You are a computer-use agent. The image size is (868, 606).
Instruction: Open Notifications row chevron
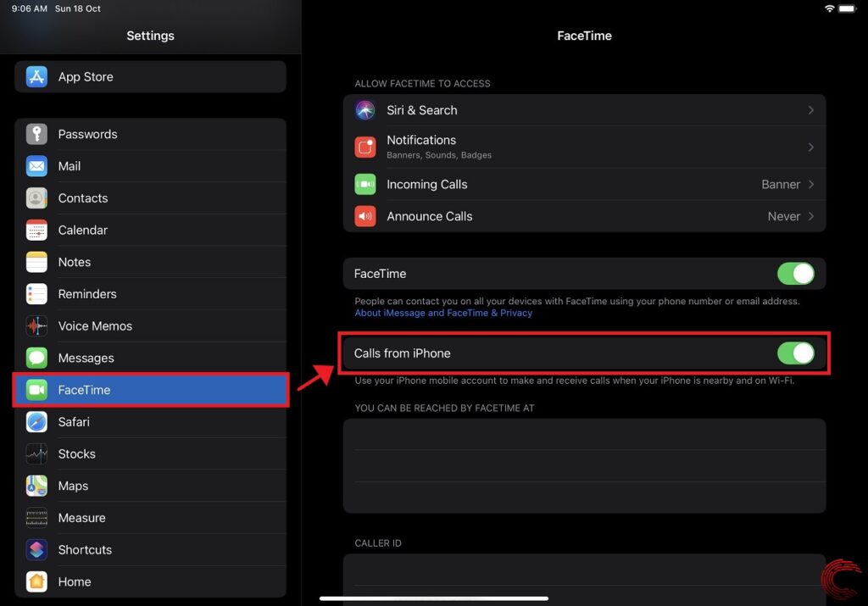tap(811, 147)
